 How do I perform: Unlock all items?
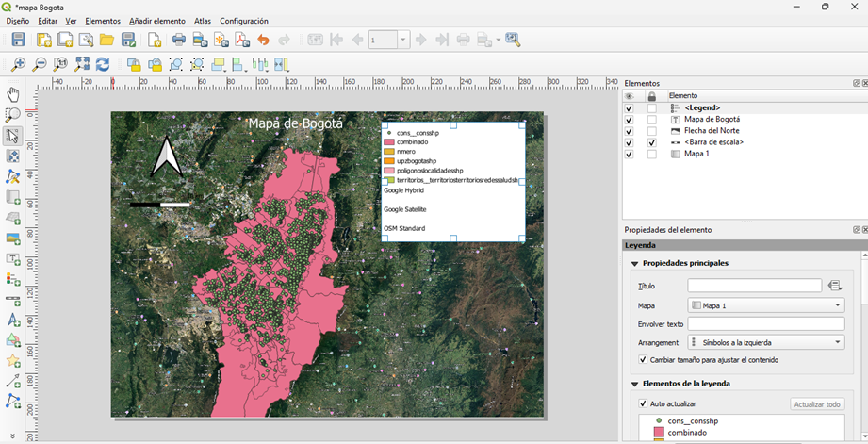pyautogui.click(x=155, y=64)
